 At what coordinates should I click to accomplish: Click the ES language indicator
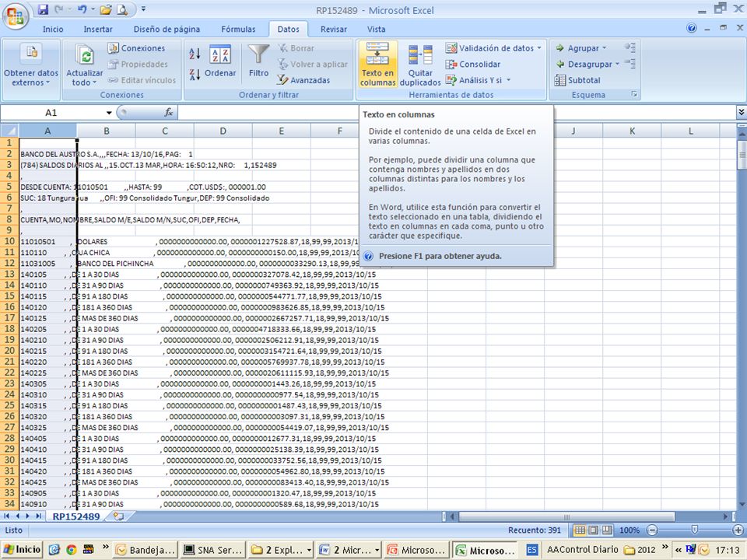point(532,550)
